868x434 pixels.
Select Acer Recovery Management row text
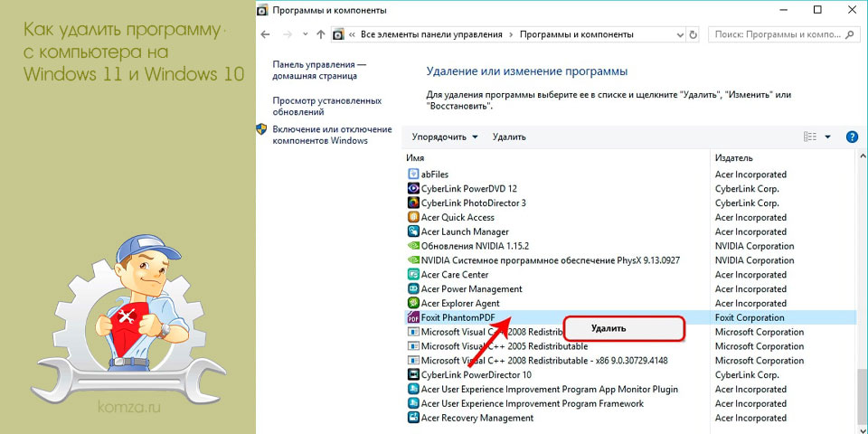tap(477, 418)
